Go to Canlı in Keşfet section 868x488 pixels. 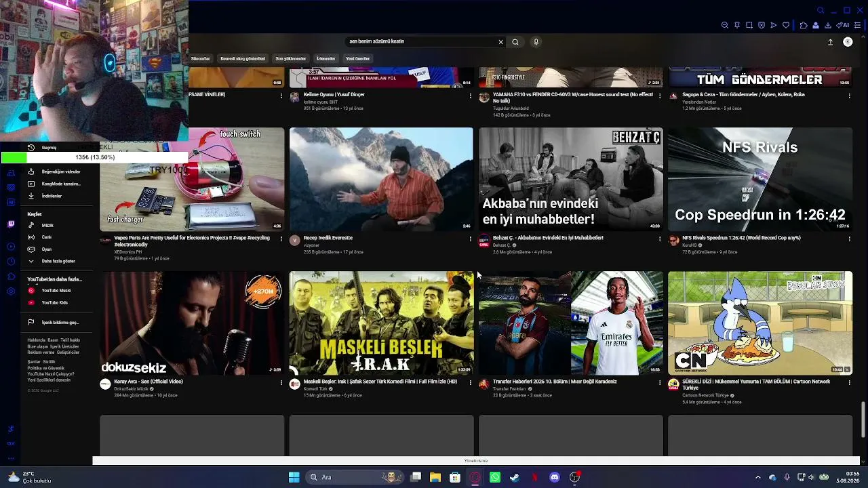(60, 237)
